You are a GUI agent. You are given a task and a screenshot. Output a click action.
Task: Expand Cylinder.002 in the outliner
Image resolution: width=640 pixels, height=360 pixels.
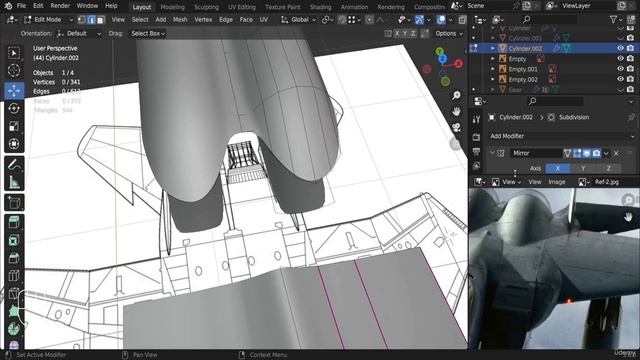pos(493,48)
